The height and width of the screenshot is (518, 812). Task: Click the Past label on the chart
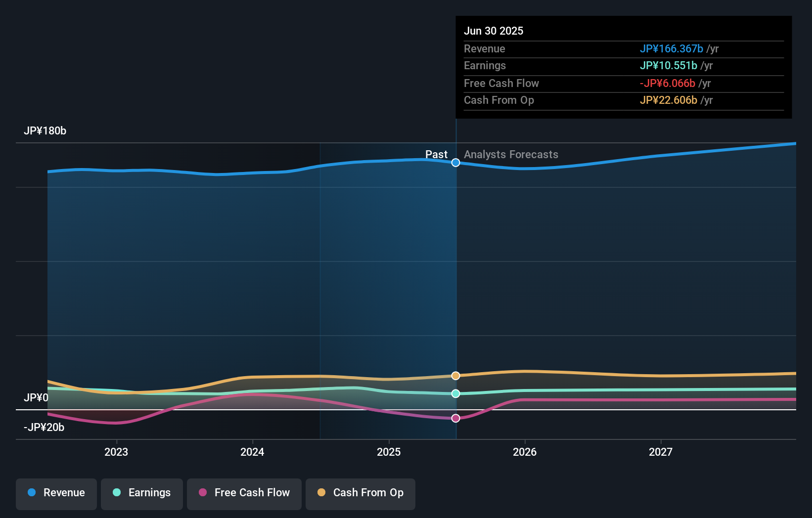click(436, 155)
